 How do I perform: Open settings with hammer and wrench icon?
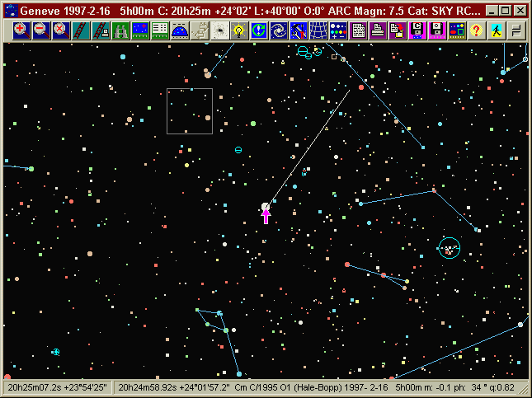(x=299, y=30)
